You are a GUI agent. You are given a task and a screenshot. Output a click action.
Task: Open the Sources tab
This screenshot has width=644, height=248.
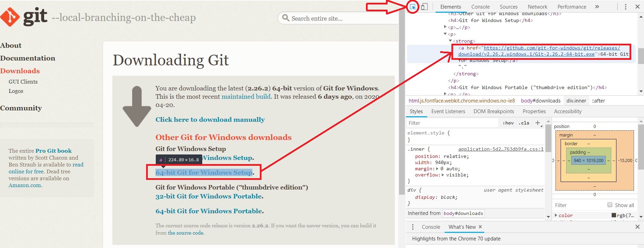[509, 7]
